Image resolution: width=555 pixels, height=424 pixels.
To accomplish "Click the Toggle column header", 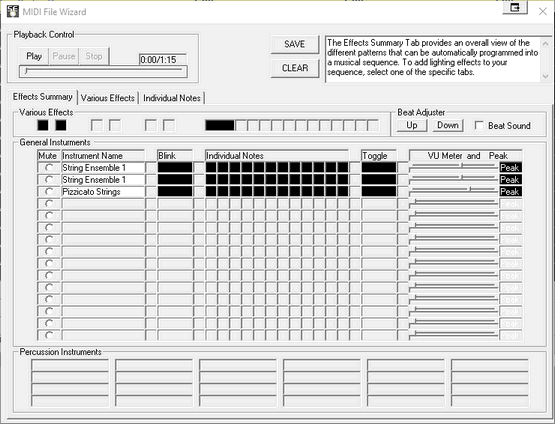I will pos(379,156).
